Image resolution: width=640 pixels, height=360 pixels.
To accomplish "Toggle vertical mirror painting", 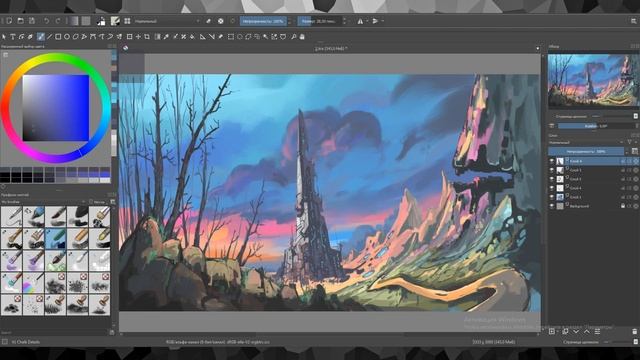I will [x=375, y=21].
